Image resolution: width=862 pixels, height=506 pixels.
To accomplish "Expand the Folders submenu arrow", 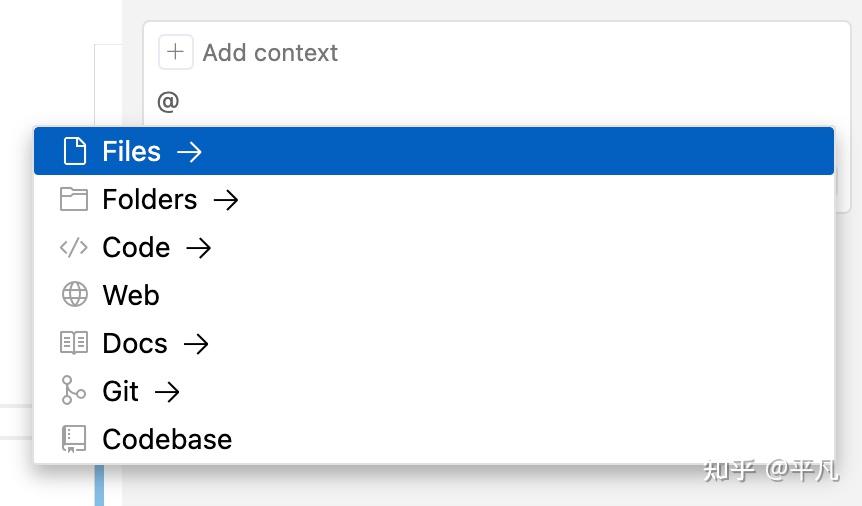I will click(x=226, y=199).
